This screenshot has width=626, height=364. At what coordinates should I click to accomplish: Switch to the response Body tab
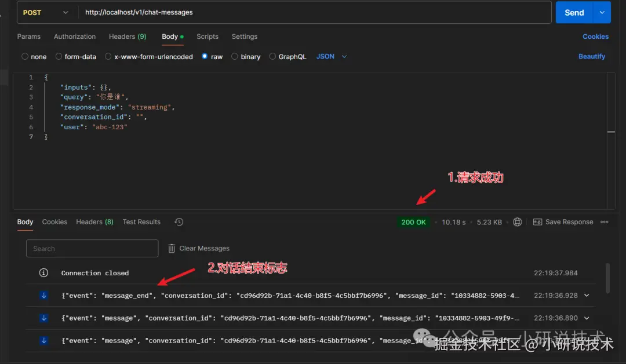tap(25, 222)
